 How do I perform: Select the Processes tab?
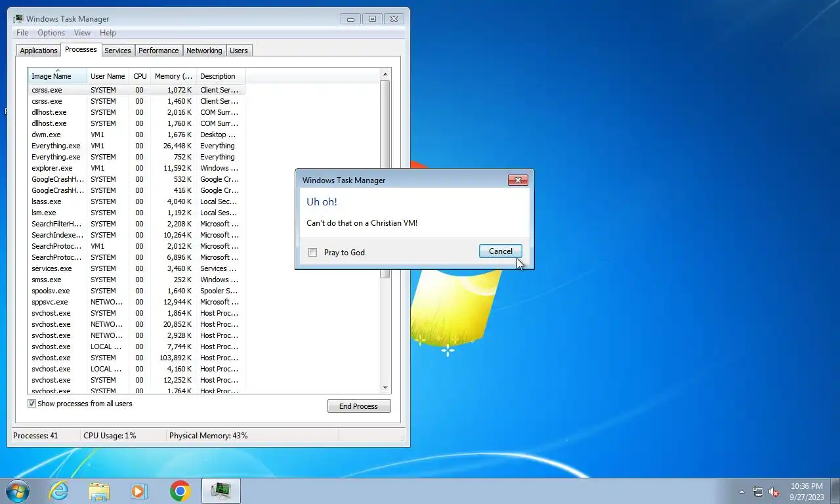point(81,50)
